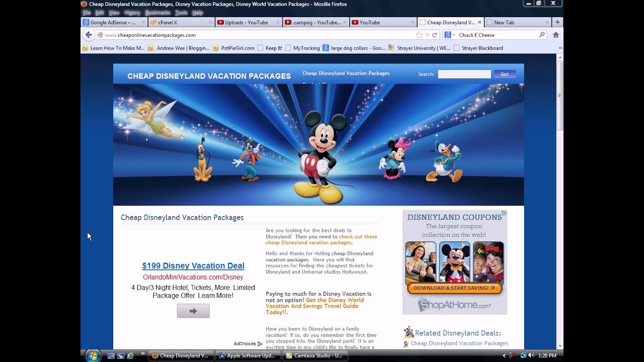Screen dimensions: 644x362
Task: Open a new tab with plus button
Action: 557,22
